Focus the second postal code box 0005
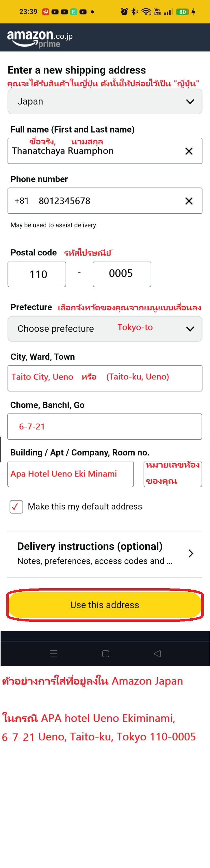This screenshot has width=210, height=868. click(122, 274)
